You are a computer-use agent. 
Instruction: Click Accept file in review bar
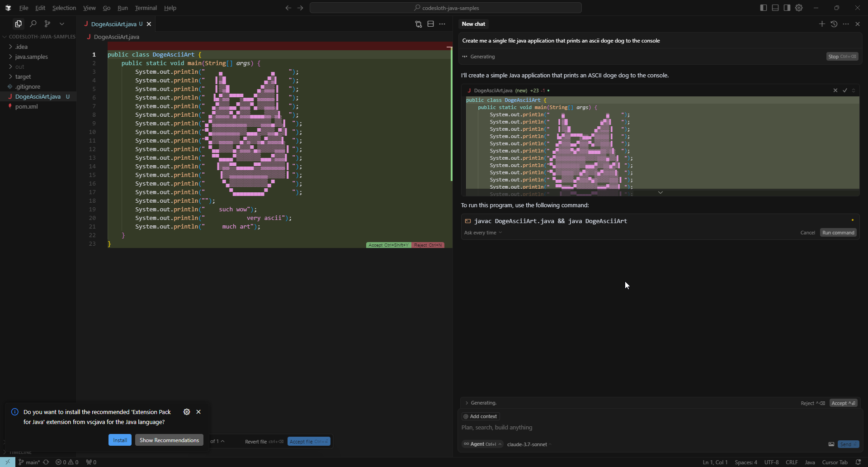click(309, 442)
